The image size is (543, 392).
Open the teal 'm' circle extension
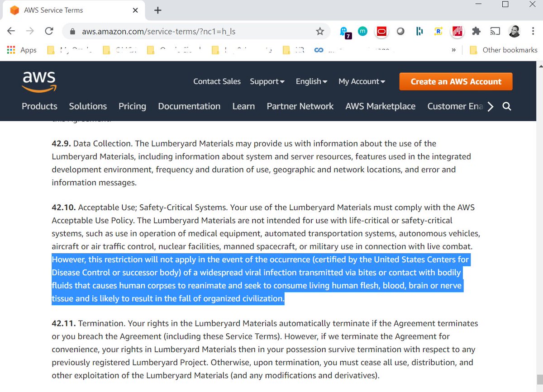point(362,31)
